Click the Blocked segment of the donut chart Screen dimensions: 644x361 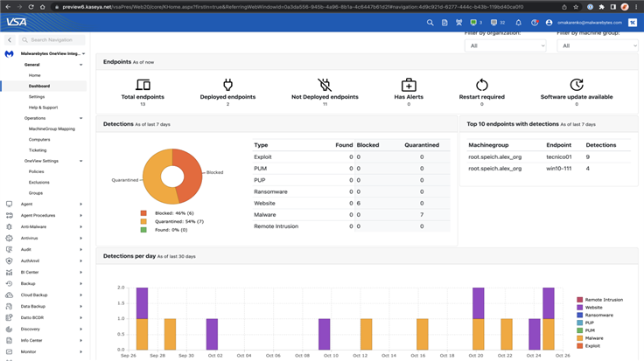pos(191,174)
